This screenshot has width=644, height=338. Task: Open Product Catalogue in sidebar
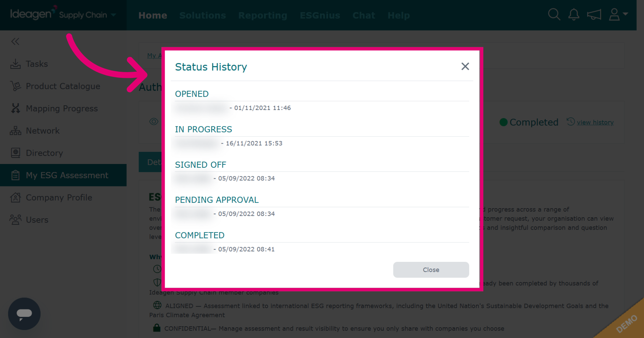63,86
